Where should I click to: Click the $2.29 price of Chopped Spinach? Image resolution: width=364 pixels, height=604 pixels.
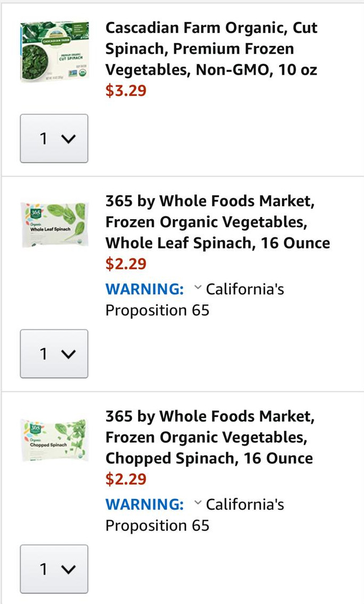click(x=126, y=479)
